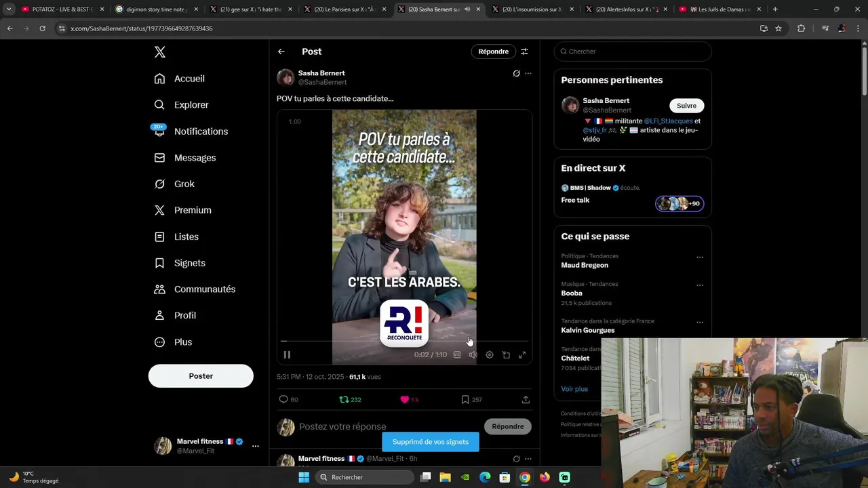Unlike the post with 1 k likes
The image size is (868, 488).
(404, 399)
